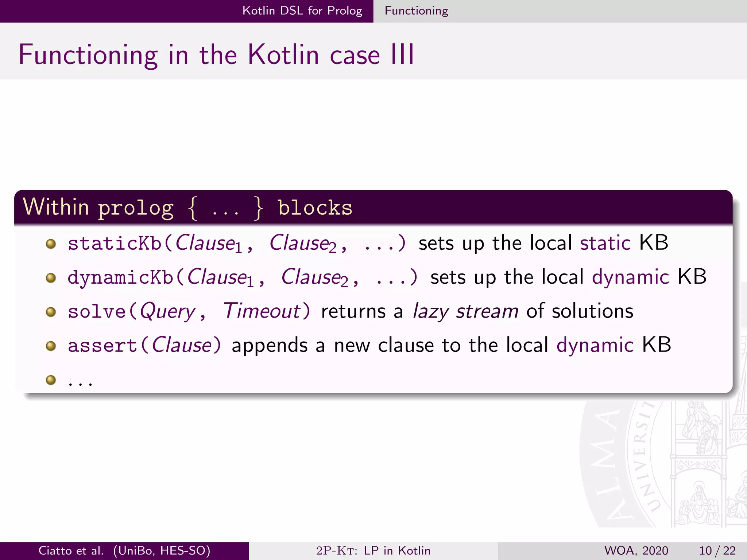Viewport: 747px width, 560px height.
Task: Click the 'dynamicKb(' code text
Action: click(x=126, y=277)
